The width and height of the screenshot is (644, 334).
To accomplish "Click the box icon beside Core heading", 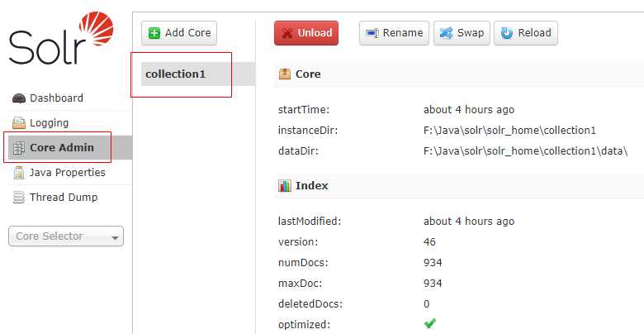I will (x=285, y=74).
